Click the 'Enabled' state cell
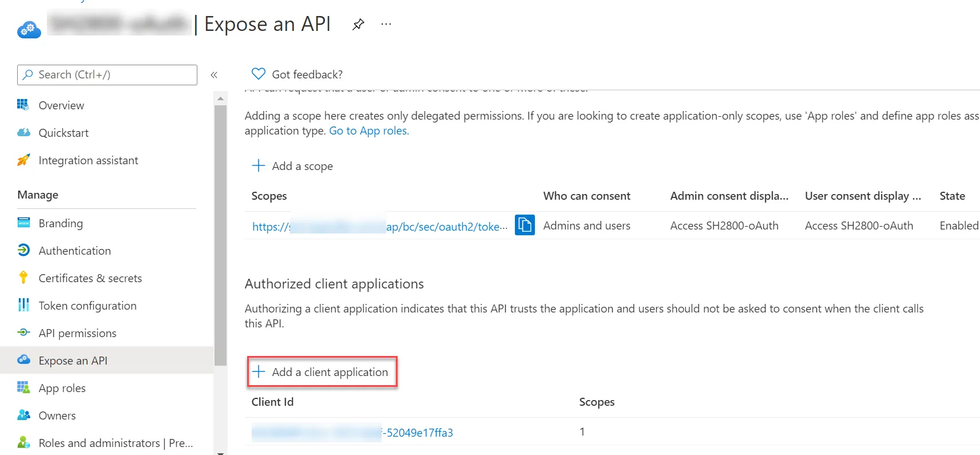 tap(959, 225)
